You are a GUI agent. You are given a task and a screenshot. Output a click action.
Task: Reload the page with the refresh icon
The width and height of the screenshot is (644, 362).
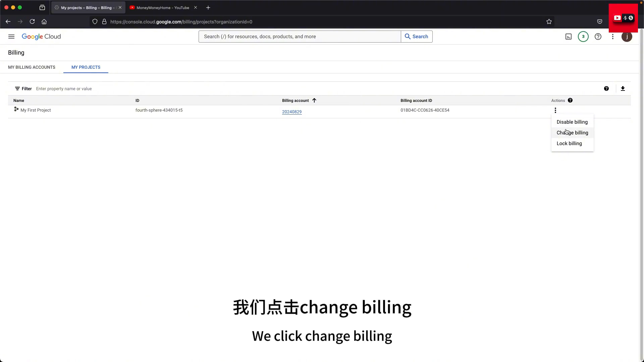point(32,21)
